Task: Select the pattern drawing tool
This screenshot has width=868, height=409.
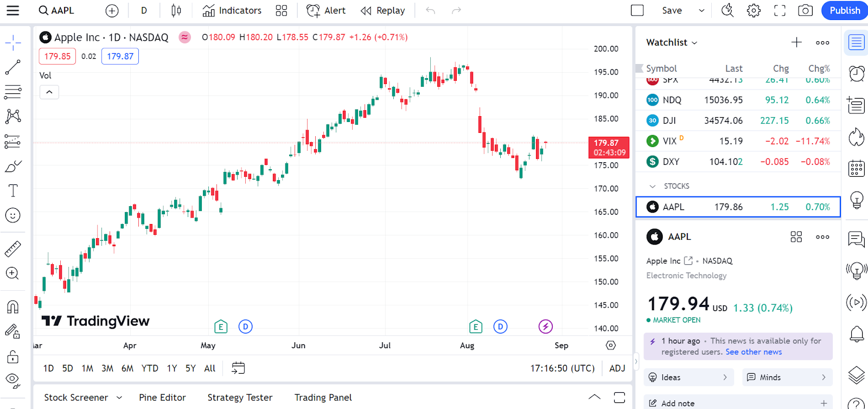Action: tap(13, 116)
